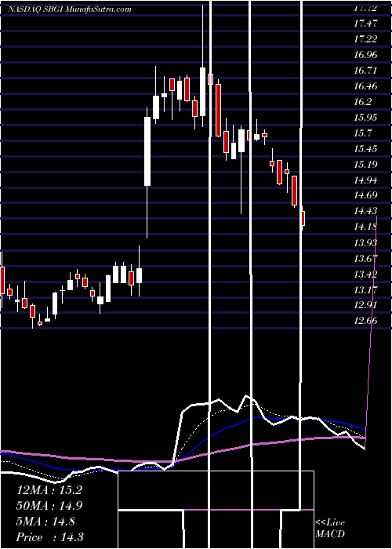The image size is (392, 549).
Task: Click the 13.67 price axis label
Action: (x=365, y=258)
